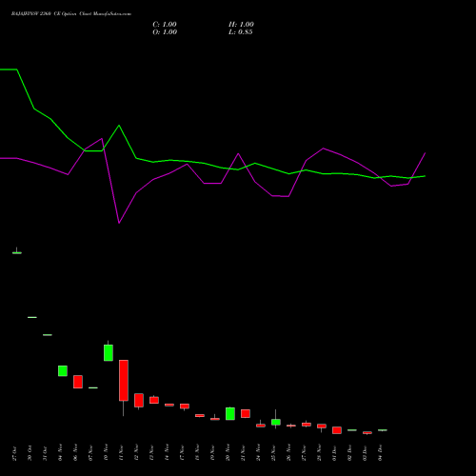This screenshot has height=476, width=476.
Task: Click the 31 Oct date label
Action: click(x=45, y=453)
